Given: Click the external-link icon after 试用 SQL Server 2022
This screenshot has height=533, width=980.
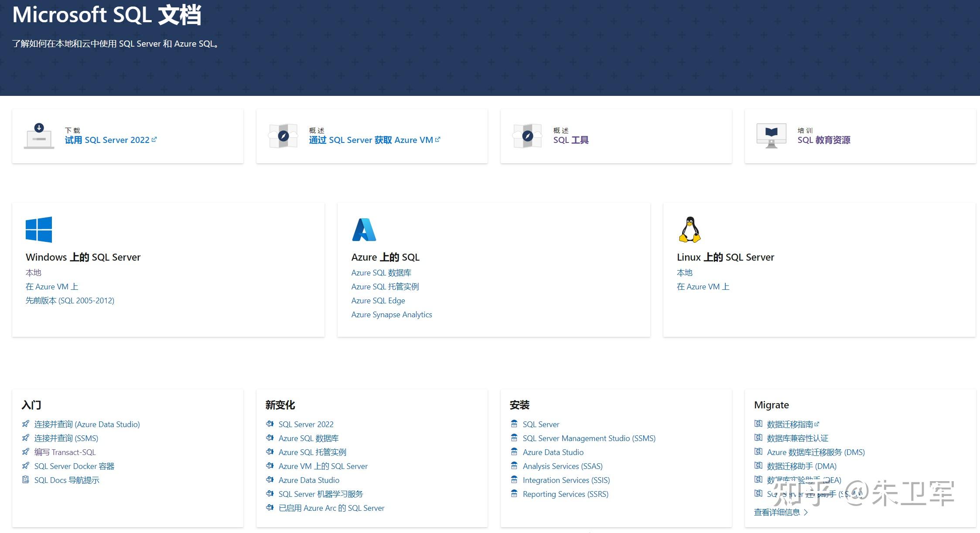Looking at the screenshot, I should pos(154,139).
